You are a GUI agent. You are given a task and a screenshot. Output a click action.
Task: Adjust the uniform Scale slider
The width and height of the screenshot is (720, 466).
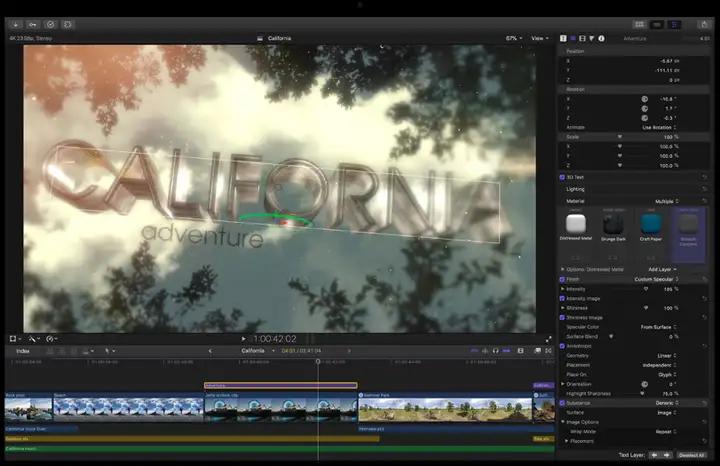pos(619,137)
